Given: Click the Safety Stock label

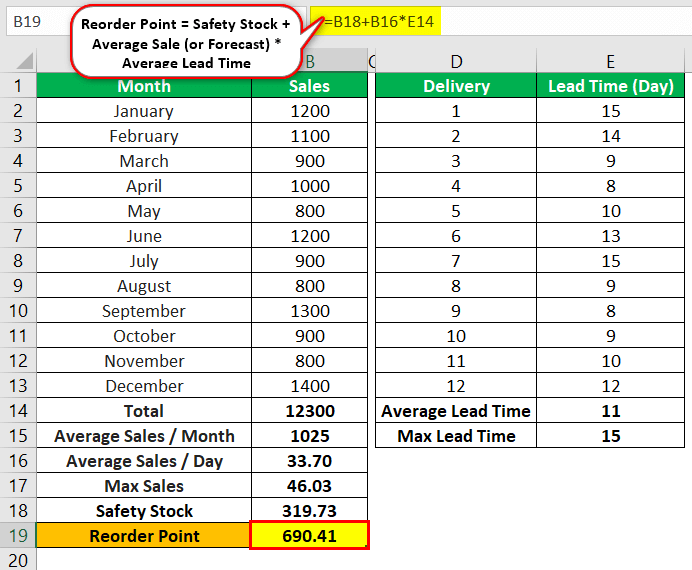Looking at the screenshot, I should 144,511.
